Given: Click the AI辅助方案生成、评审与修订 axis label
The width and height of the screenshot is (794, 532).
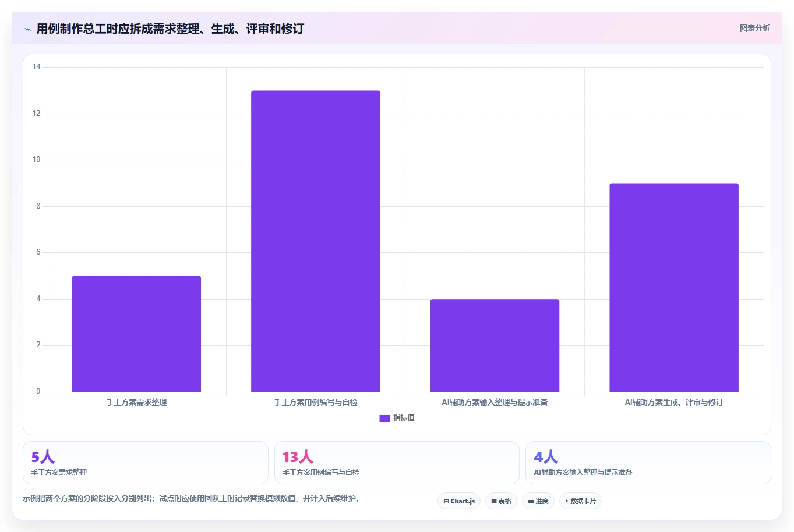Looking at the screenshot, I should coord(674,402).
